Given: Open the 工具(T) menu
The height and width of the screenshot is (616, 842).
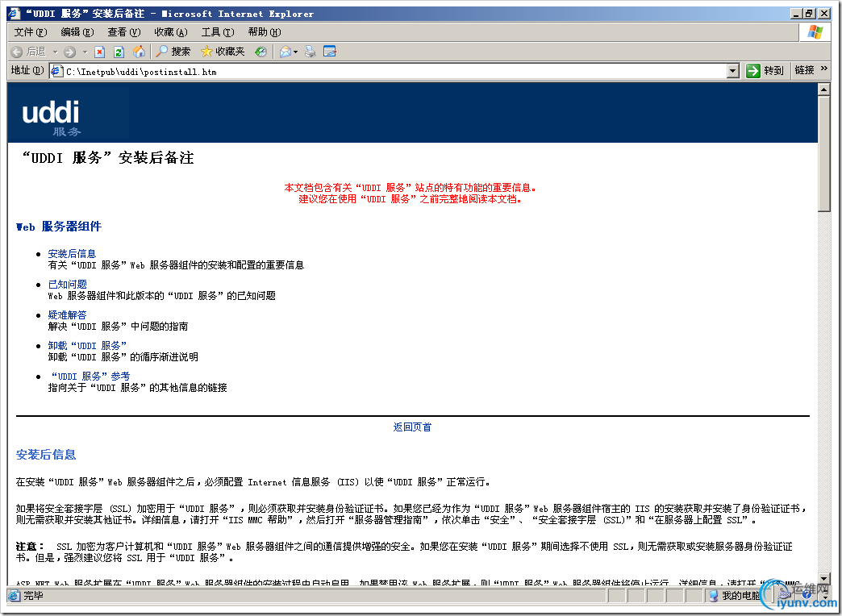Looking at the screenshot, I should point(218,32).
